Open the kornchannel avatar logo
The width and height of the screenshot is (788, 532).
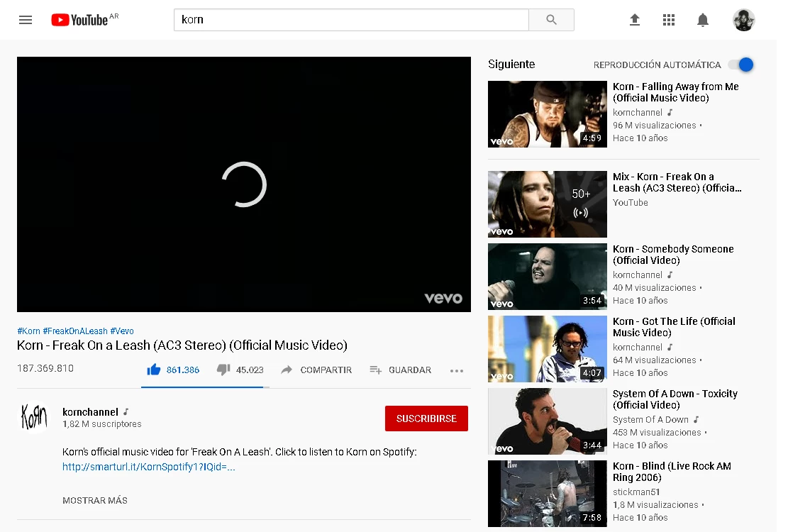coord(34,417)
